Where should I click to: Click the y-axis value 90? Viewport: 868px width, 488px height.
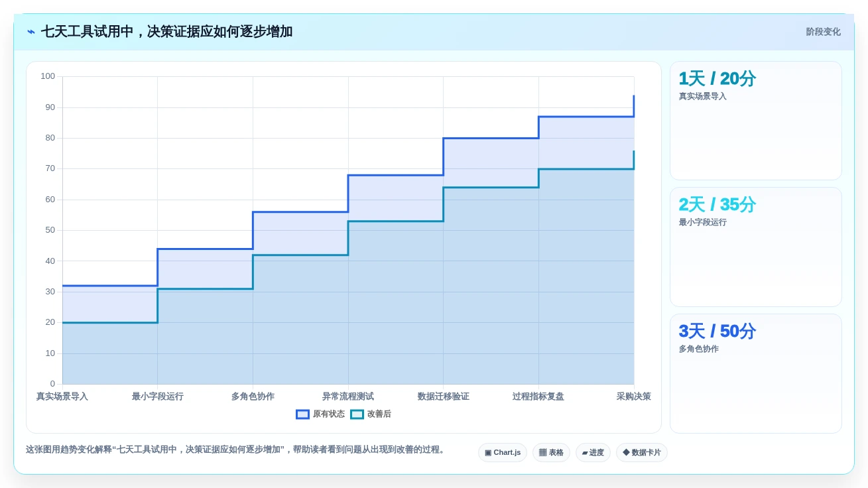(x=50, y=107)
